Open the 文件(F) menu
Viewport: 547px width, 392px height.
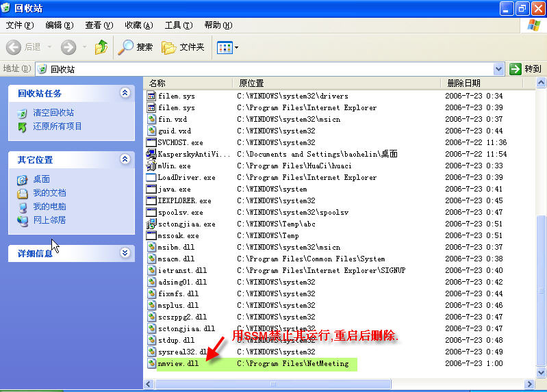click(x=20, y=25)
